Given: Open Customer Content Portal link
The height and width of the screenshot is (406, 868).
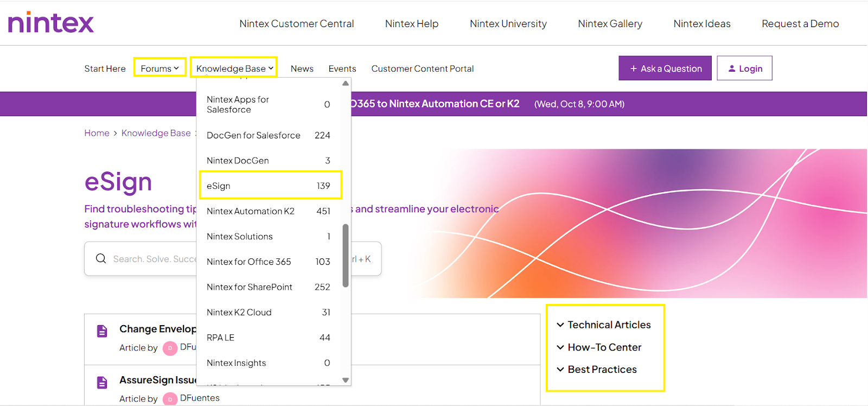Looking at the screenshot, I should point(423,68).
